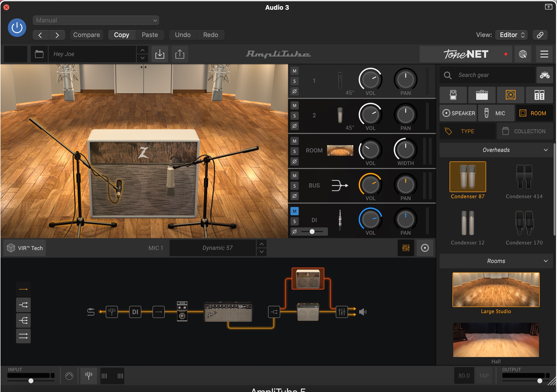Switch to the MIC tab

click(x=496, y=113)
